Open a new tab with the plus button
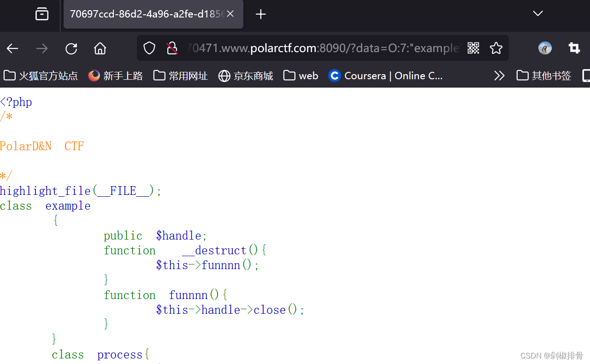The image size is (590, 364). pyautogui.click(x=260, y=14)
